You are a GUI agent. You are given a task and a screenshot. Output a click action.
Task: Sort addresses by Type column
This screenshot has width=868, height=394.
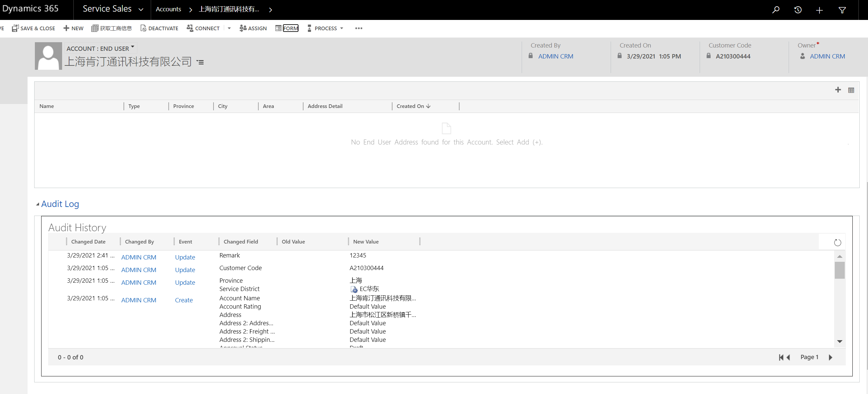pyautogui.click(x=134, y=106)
